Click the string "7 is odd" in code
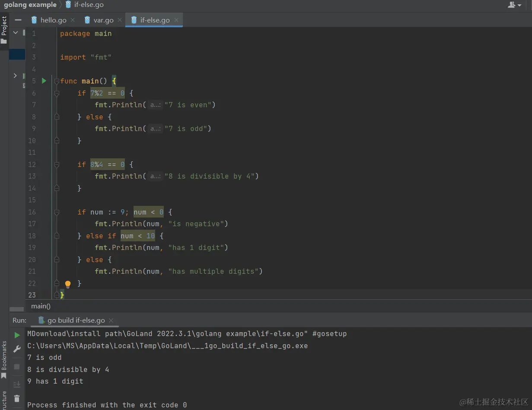The height and width of the screenshot is (410, 532). [x=185, y=128]
